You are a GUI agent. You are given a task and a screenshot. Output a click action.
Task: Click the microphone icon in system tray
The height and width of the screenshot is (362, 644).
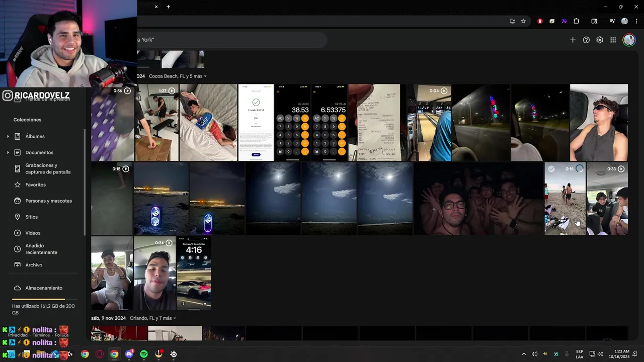[x=567, y=354]
